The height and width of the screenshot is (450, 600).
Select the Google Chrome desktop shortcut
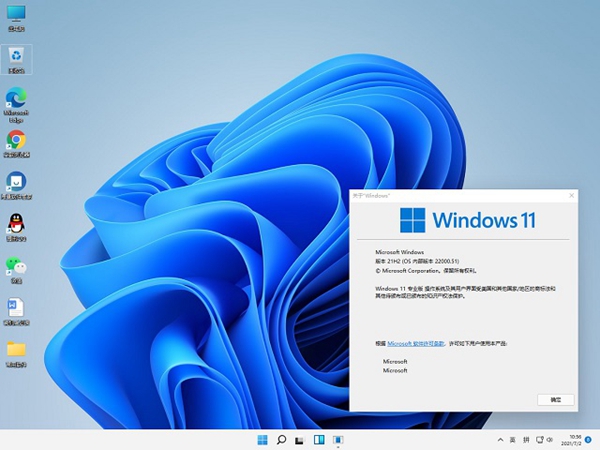16,141
